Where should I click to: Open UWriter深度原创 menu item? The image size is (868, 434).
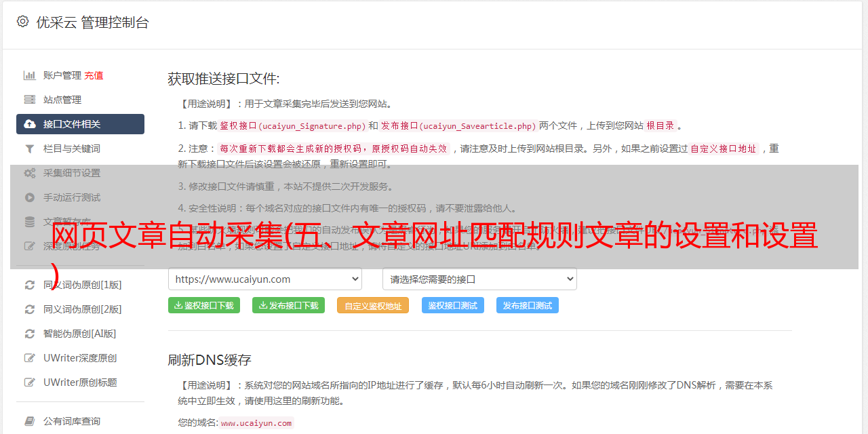coord(80,358)
